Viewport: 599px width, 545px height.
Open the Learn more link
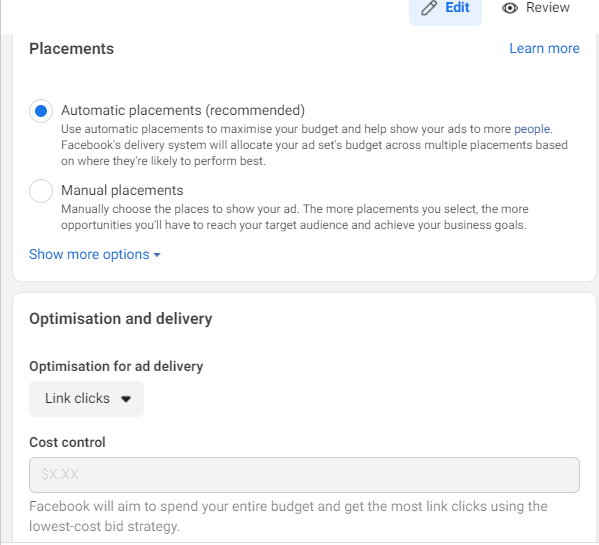click(544, 49)
